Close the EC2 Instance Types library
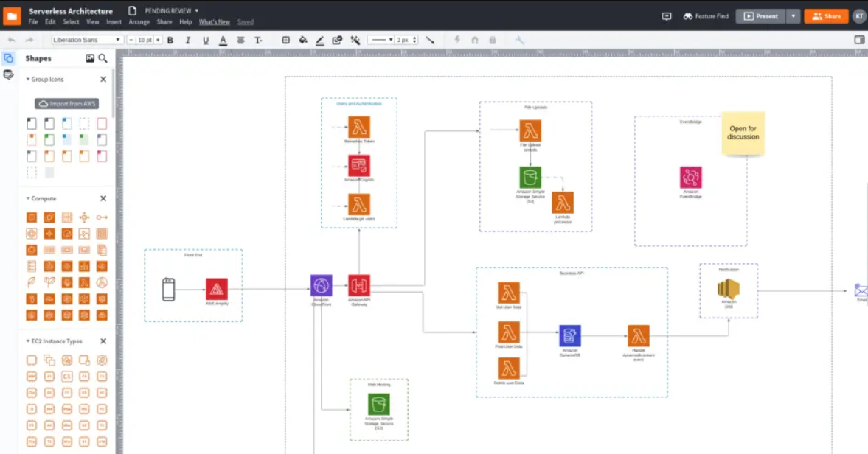 103,341
